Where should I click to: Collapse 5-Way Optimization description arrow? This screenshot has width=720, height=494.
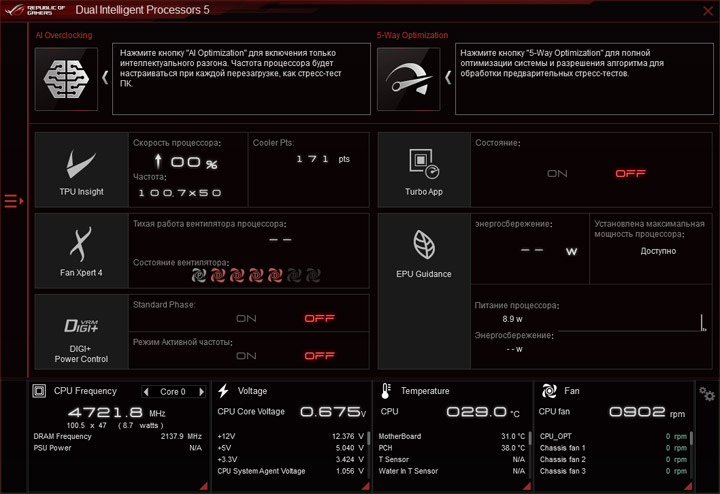click(448, 78)
